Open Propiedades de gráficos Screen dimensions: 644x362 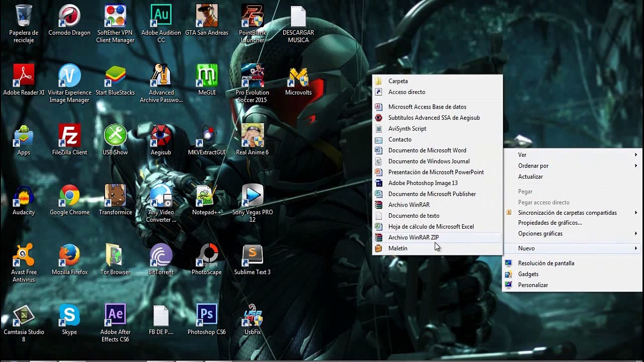pos(573,223)
